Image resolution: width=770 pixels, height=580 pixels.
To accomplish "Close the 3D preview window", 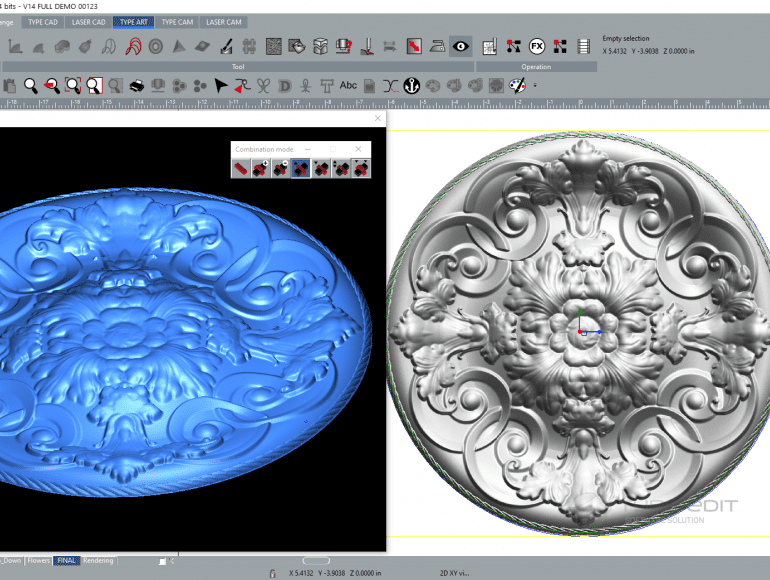I will coord(377,118).
